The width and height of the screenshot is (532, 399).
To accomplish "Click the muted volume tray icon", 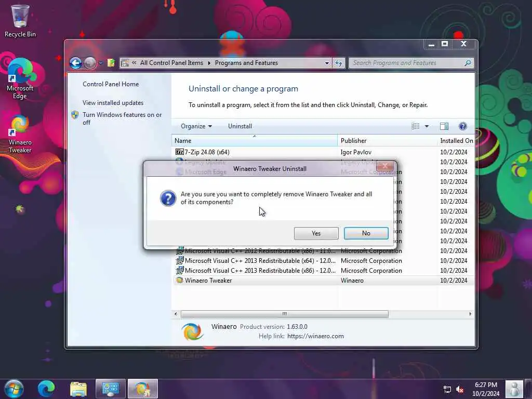I will click(460, 389).
